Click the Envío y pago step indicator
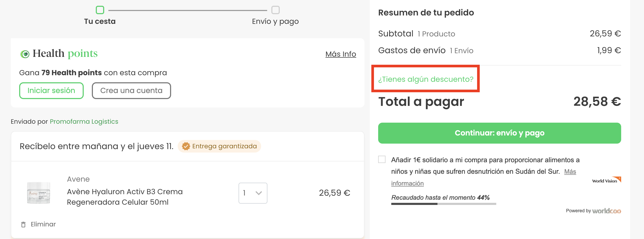The image size is (644, 239). (276, 10)
